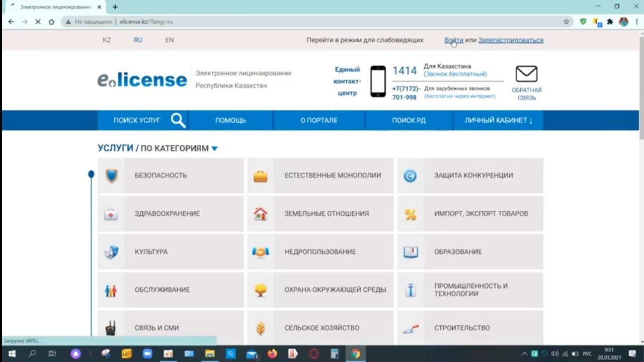Select the RU language option
This screenshot has width=644, height=362.
(x=138, y=40)
